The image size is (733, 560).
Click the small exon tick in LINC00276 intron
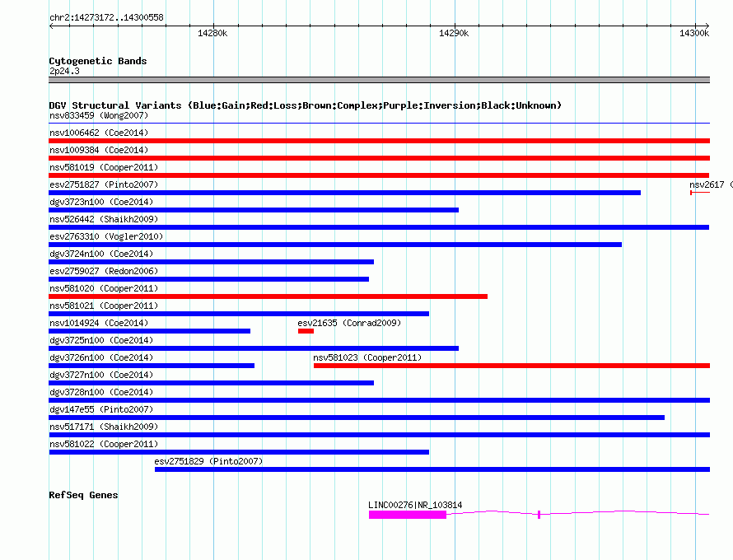click(x=539, y=515)
